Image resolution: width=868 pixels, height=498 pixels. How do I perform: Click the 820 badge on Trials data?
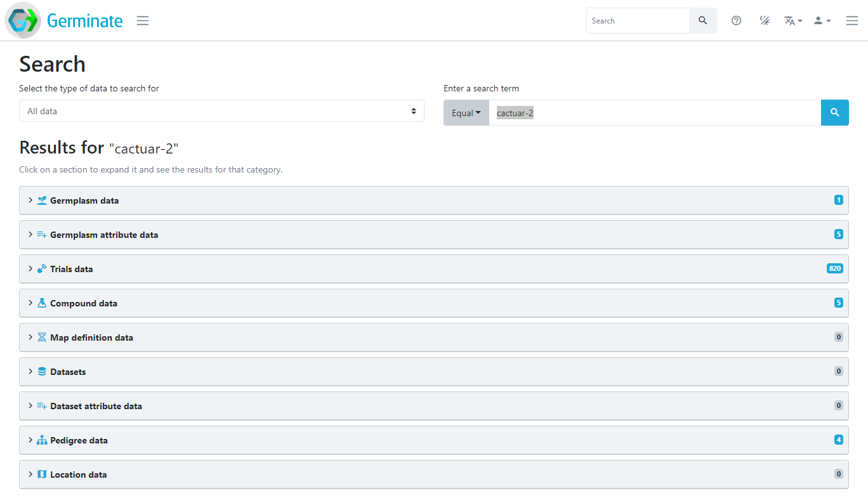[835, 268]
